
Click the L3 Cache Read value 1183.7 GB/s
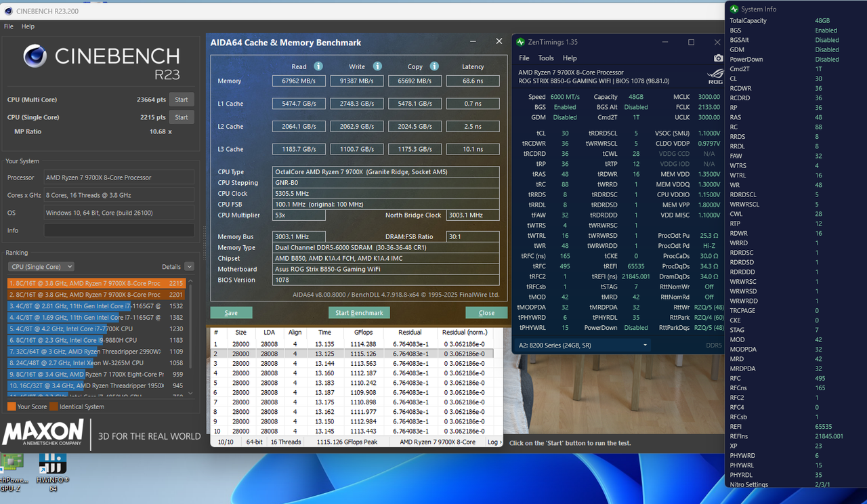[298, 149]
